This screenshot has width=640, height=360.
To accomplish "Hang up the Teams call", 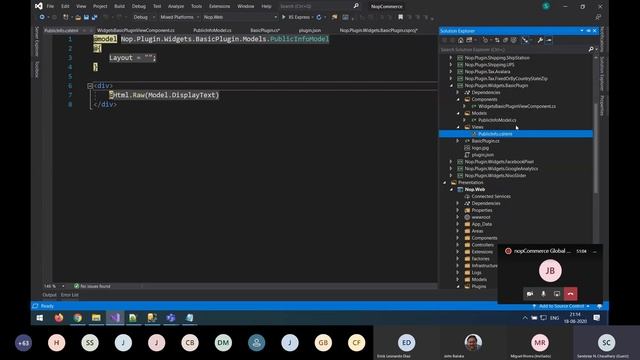I will [x=571, y=294].
